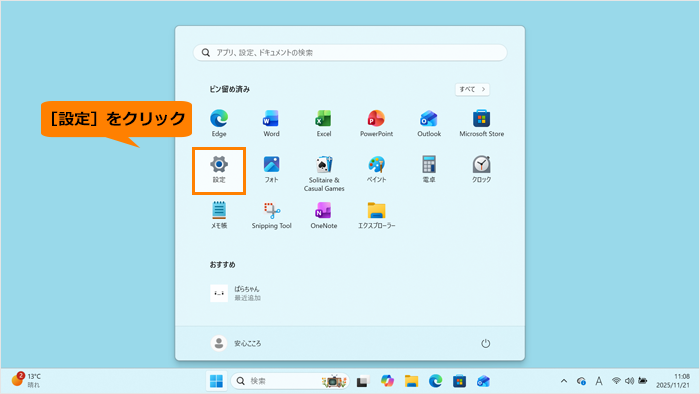Screen dimensions: 700x394
Task: Open recommended item ぱらちゃん
Action: pos(236,293)
